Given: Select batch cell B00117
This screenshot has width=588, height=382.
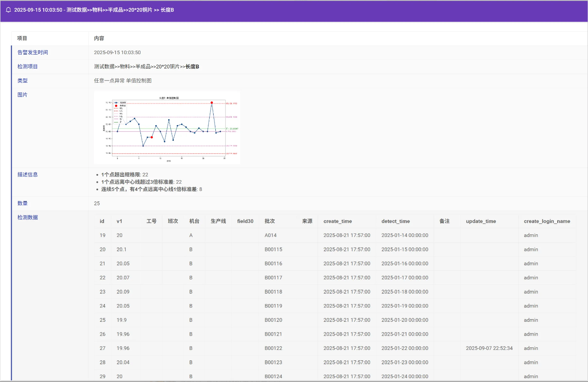Looking at the screenshot, I should [273, 278].
